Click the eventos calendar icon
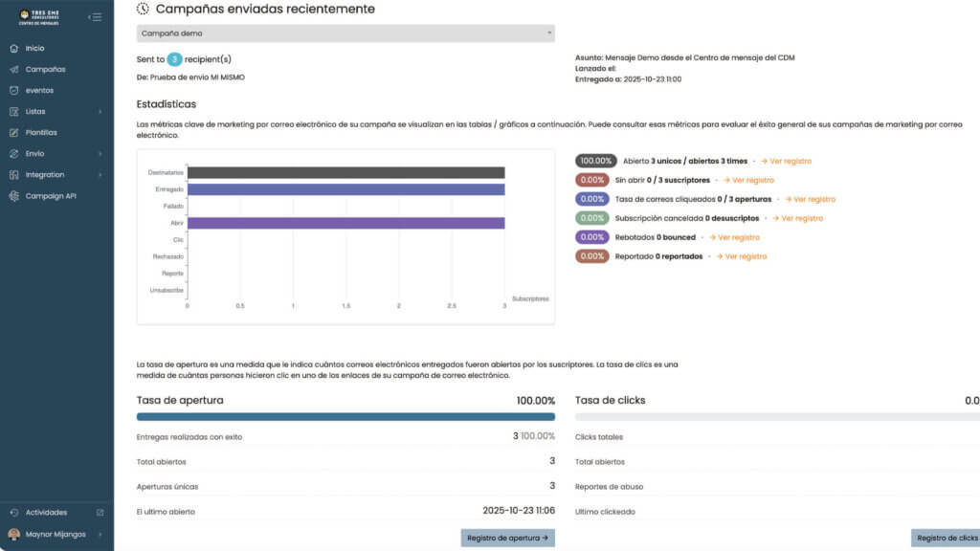This screenshot has height=551, width=980. [x=13, y=90]
